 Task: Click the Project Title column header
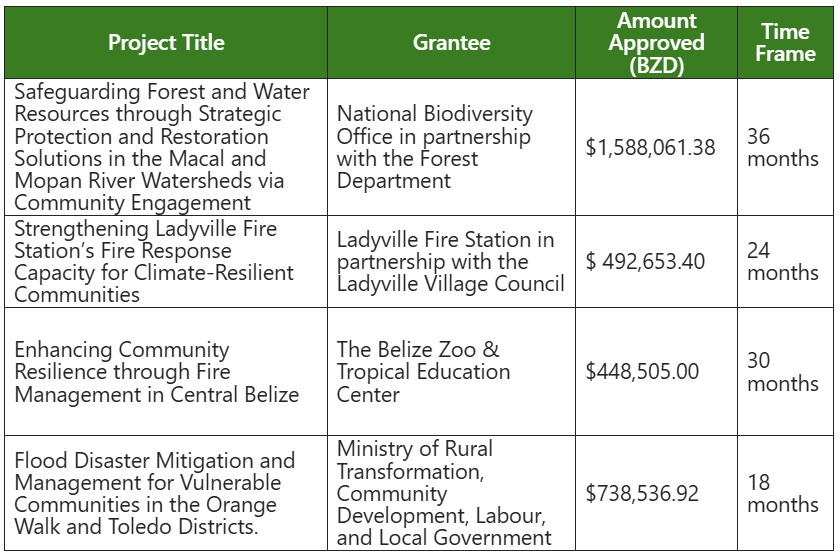pos(166,43)
